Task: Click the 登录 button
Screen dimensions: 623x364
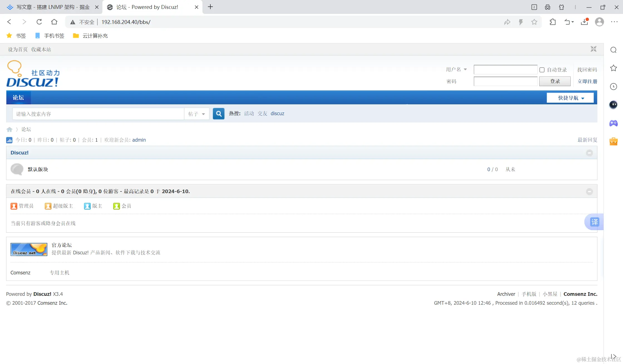Action: (555, 81)
